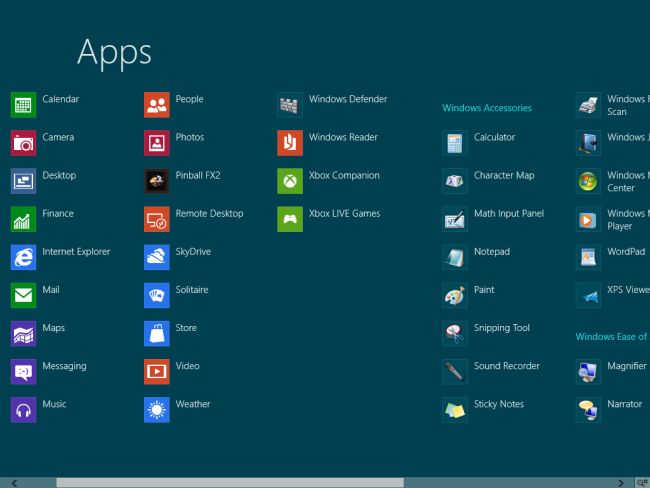
Task: Click the "Sticky Notes" text
Action: 499,404
